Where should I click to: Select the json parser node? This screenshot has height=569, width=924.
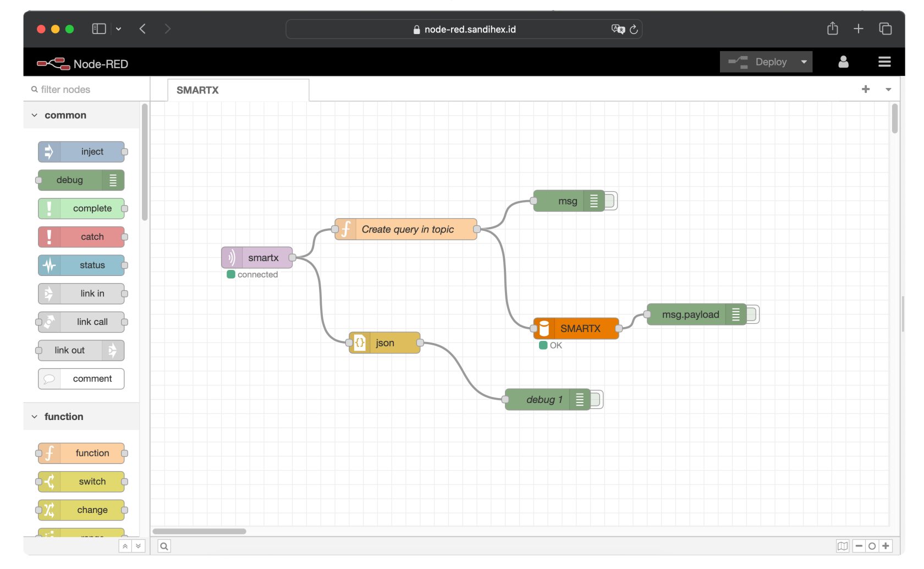coord(384,342)
